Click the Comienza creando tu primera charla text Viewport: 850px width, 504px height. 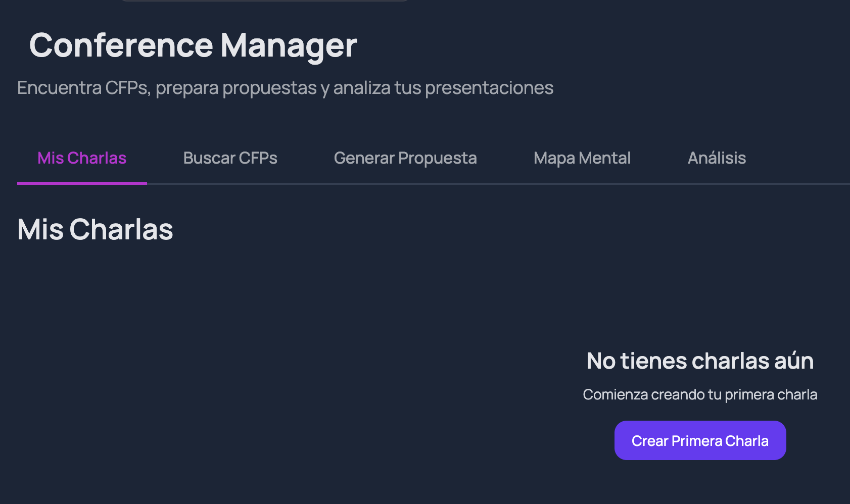click(x=700, y=394)
